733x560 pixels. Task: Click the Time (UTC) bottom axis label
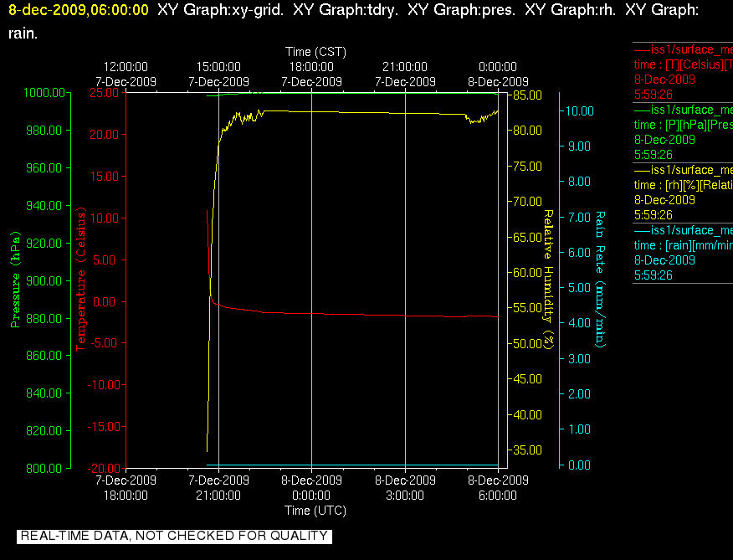tap(315, 510)
